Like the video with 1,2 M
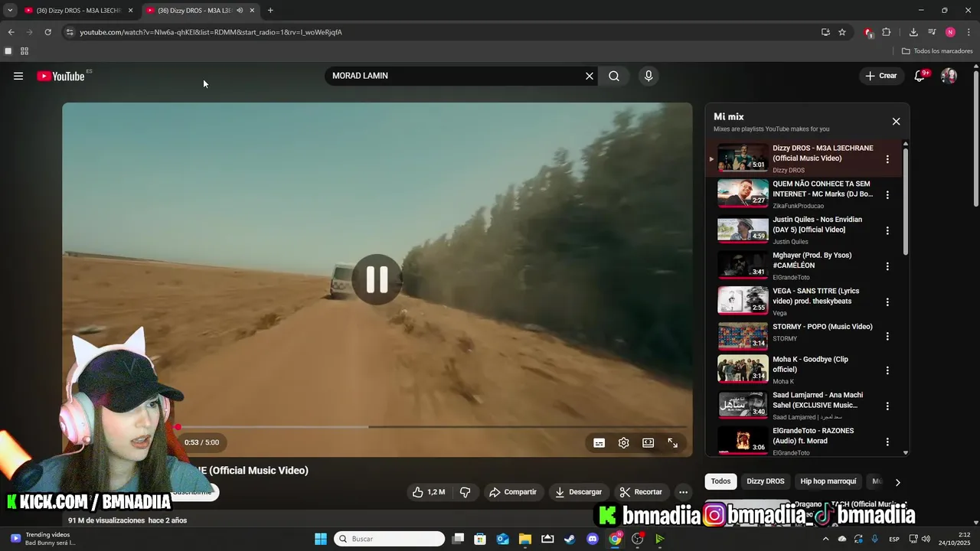Screen dimensions: 980x551 [429, 492]
